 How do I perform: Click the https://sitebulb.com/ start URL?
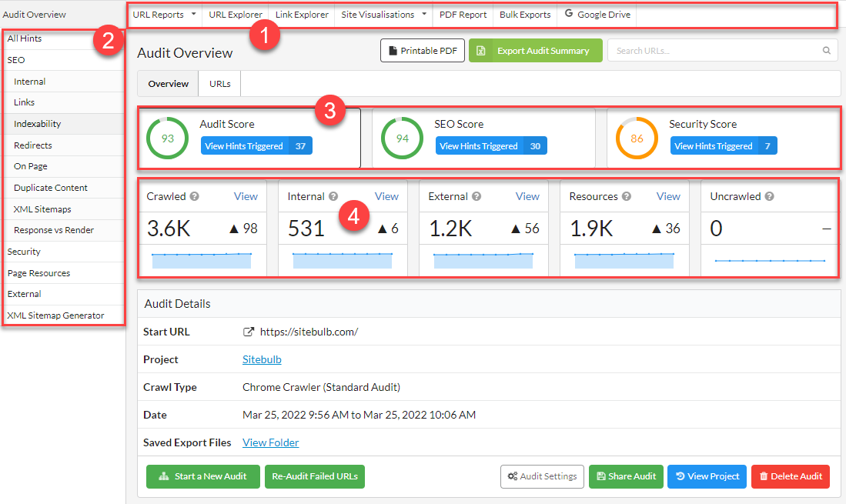(x=309, y=332)
